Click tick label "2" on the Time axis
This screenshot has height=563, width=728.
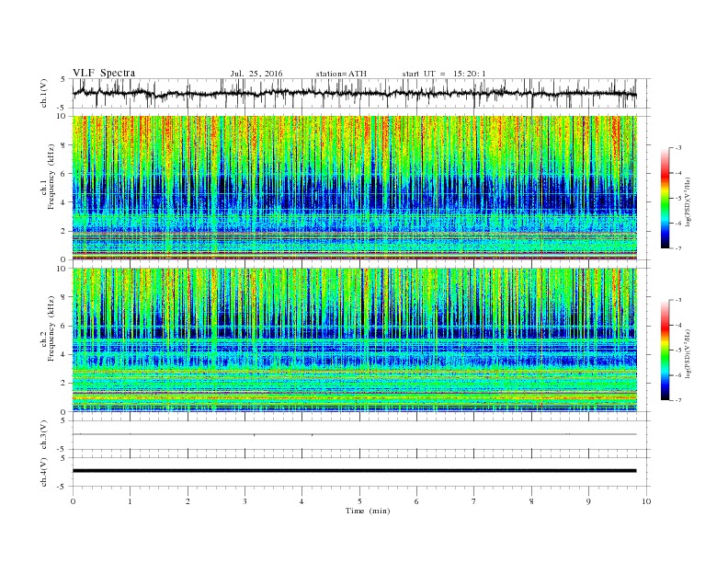point(188,501)
